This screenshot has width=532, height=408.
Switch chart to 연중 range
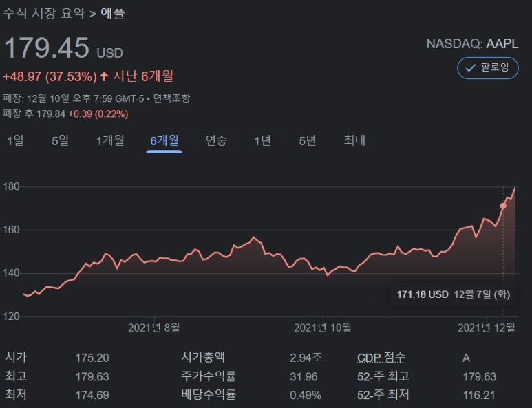pos(216,140)
